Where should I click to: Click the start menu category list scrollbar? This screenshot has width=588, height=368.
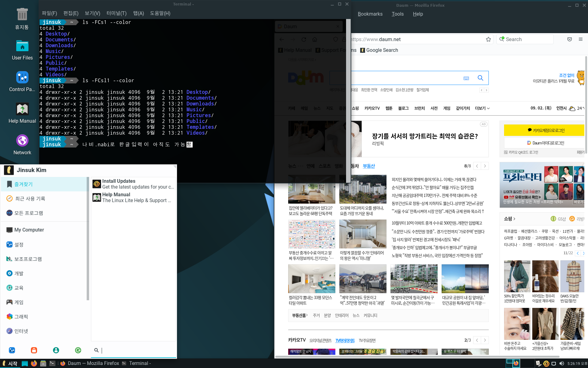coord(88,239)
